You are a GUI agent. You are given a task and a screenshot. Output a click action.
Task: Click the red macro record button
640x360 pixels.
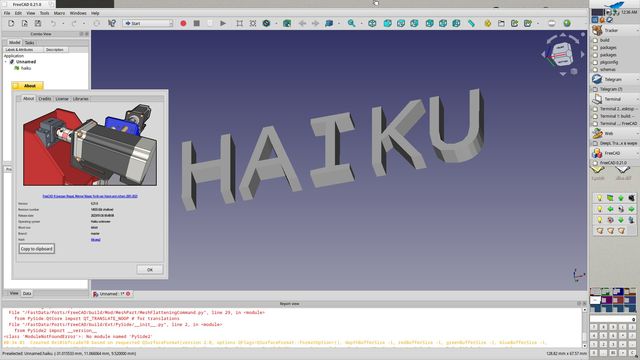[x=183, y=24]
